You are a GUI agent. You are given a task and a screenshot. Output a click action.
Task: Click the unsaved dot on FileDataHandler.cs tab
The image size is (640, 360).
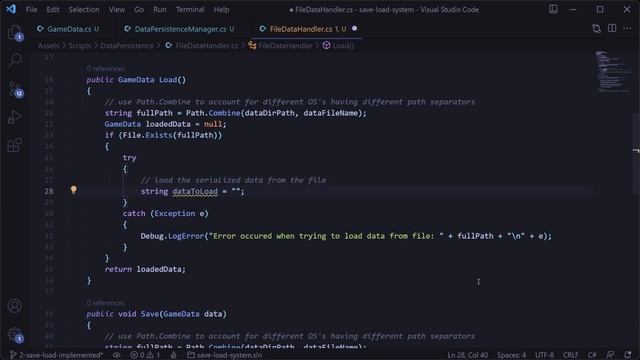354,28
